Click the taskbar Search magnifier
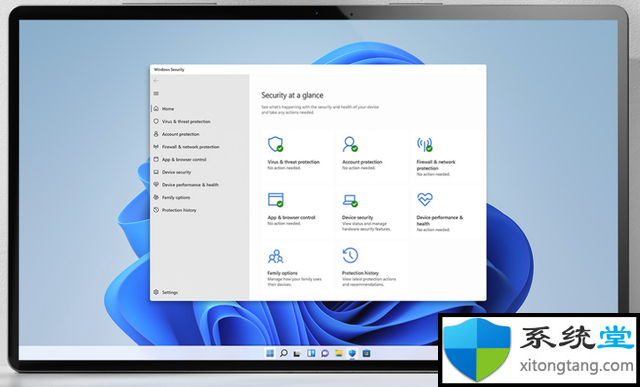This screenshot has height=387, width=640. [x=284, y=353]
